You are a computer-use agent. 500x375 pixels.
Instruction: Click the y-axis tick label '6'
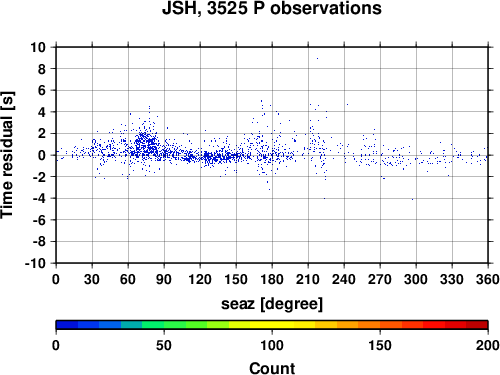coord(41,90)
